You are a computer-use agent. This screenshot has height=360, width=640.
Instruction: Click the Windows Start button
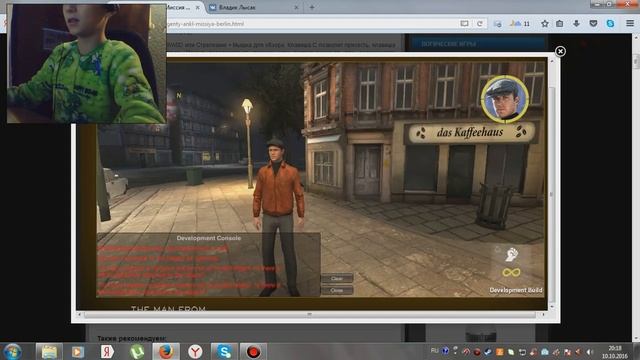pos(12,351)
